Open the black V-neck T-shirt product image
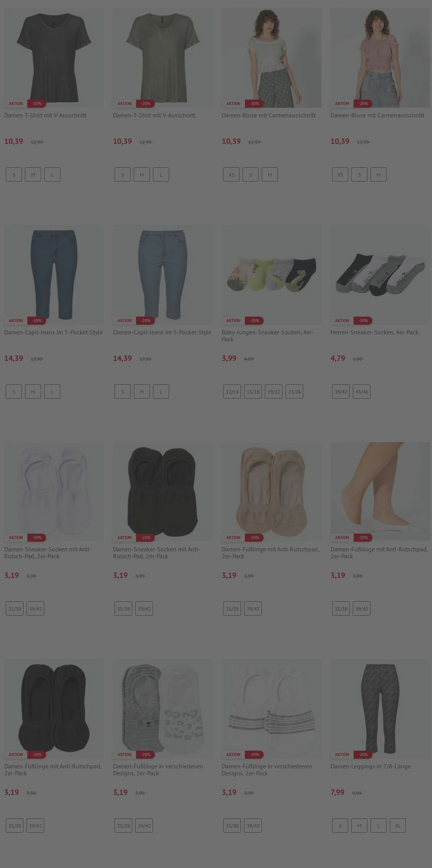 (x=54, y=58)
